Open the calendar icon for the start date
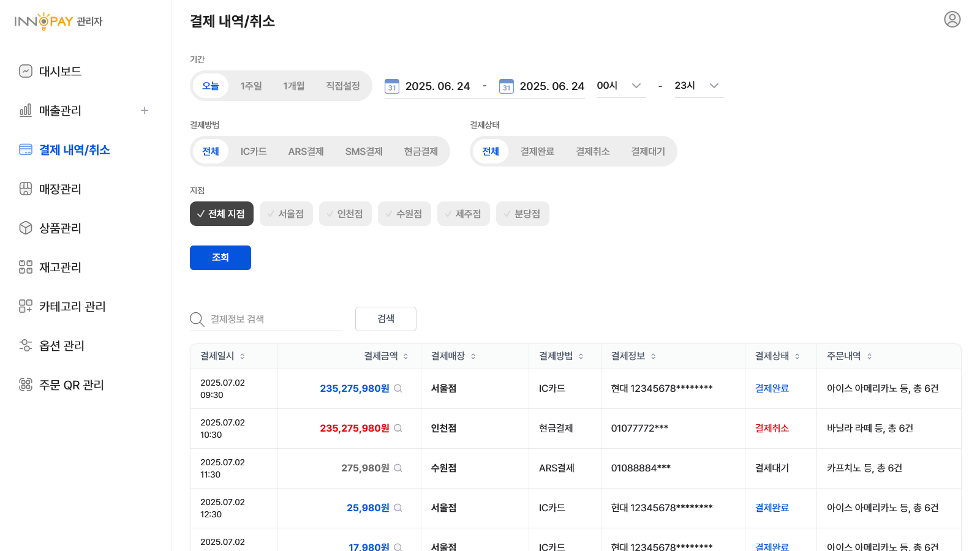 pos(391,86)
